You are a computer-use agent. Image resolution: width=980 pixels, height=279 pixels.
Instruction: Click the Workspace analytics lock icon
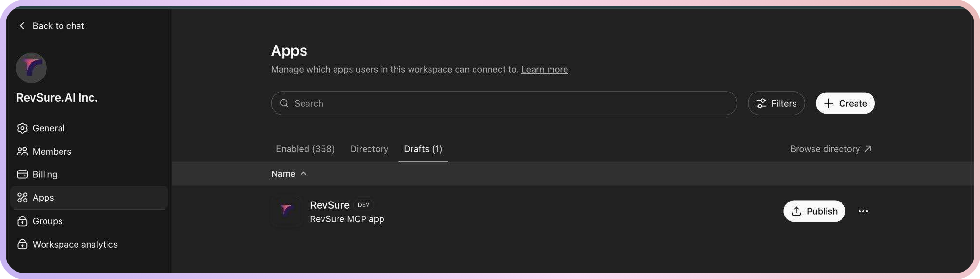22,244
